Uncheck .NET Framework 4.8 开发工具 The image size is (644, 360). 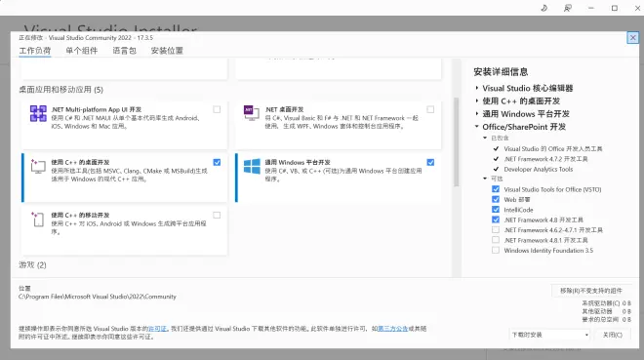tap(496, 220)
